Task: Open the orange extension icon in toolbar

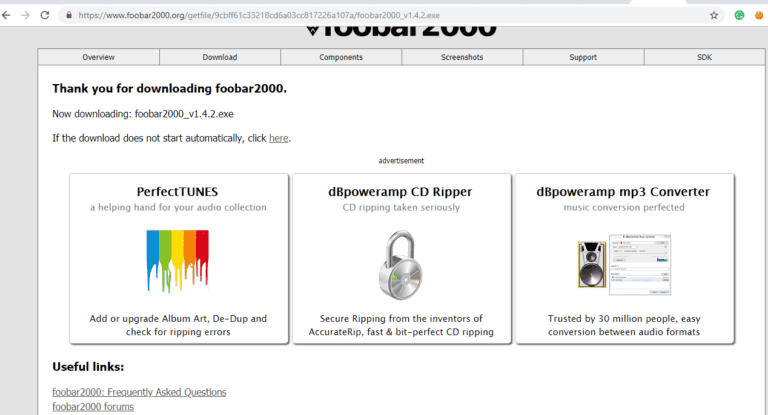Action: [759, 15]
